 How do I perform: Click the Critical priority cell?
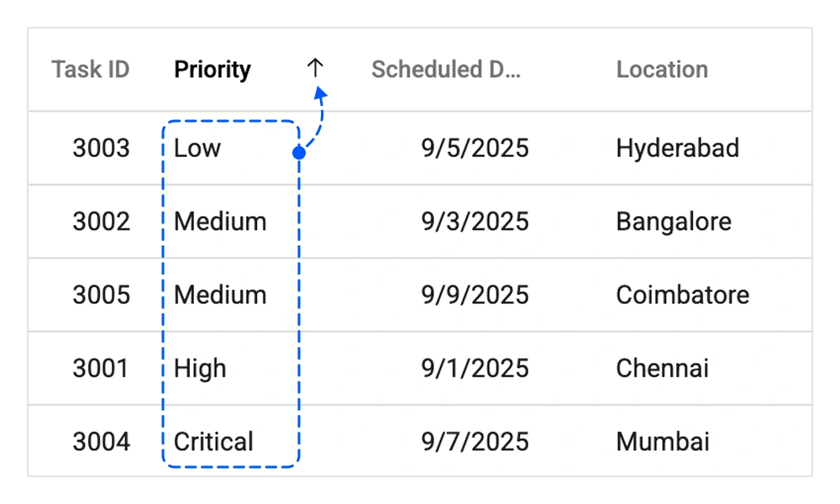point(213,441)
